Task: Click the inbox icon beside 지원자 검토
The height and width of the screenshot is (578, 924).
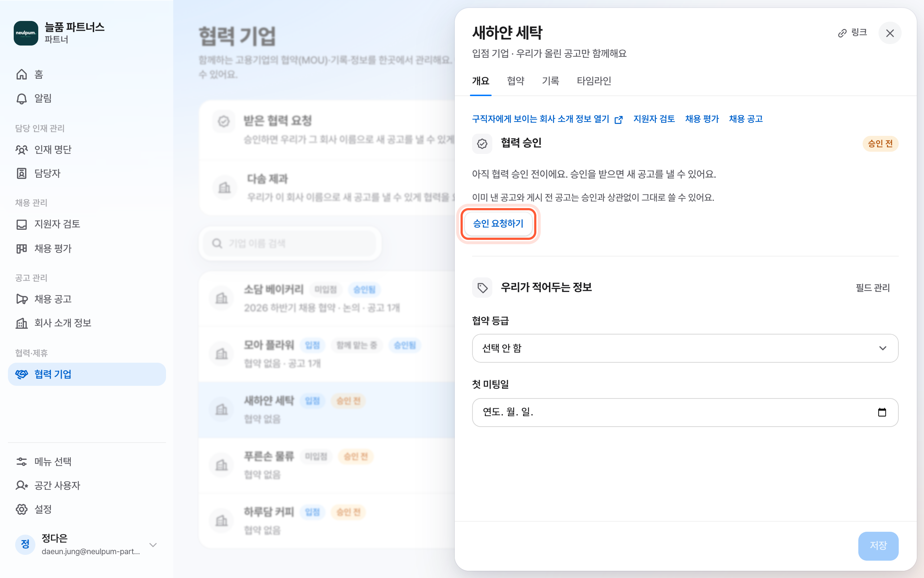Action: [22, 224]
